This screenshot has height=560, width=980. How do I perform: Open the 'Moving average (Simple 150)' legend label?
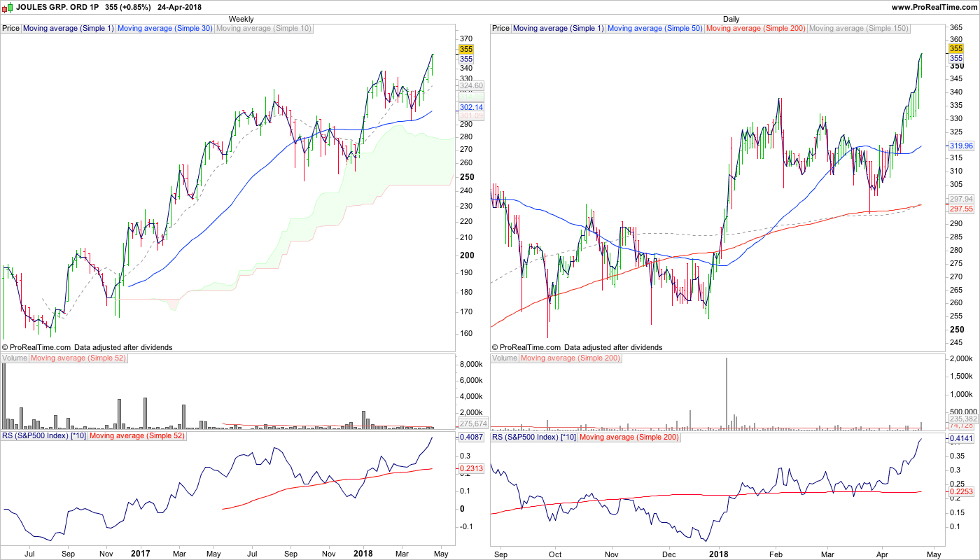pyautogui.click(x=858, y=29)
